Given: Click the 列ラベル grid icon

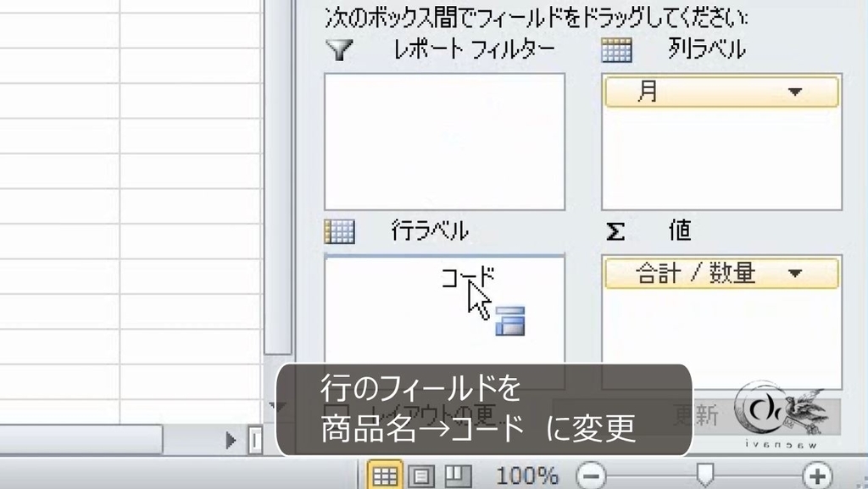Looking at the screenshot, I should pos(616,50).
